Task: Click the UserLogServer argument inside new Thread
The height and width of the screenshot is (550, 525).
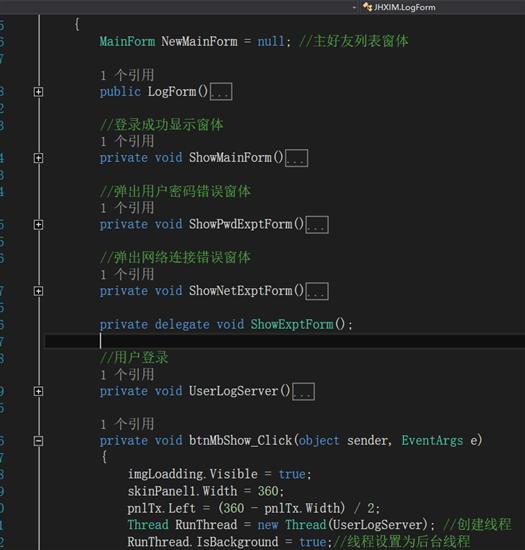Action: pos(378,525)
